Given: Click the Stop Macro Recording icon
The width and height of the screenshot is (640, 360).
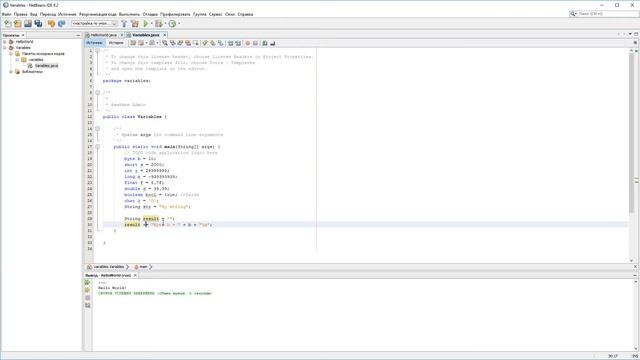Looking at the screenshot, I should [x=255, y=43].
